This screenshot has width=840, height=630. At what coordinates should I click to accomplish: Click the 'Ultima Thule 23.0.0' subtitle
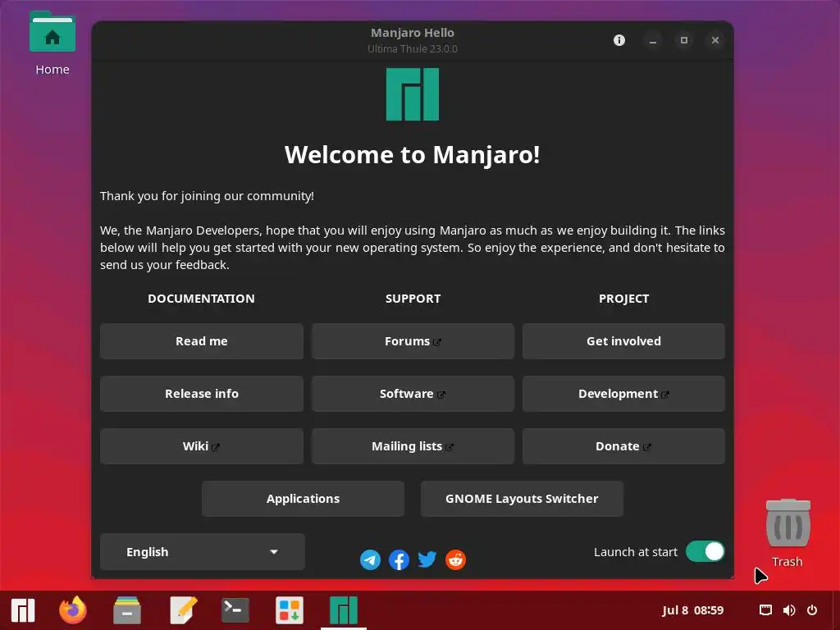click(413, 48)
